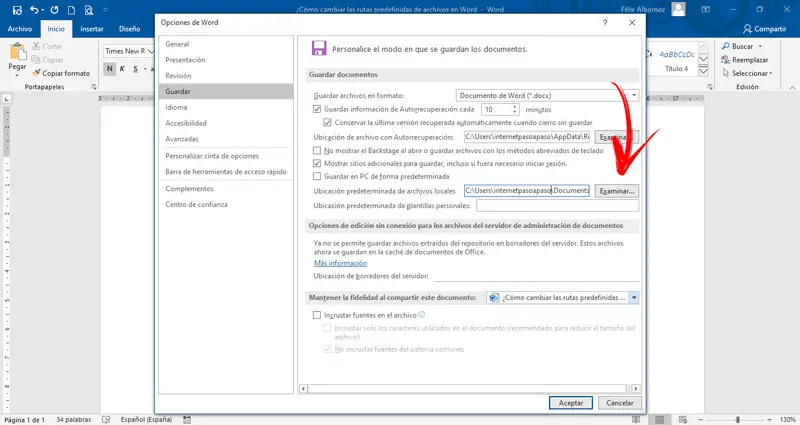Open Insertar tab
800x425 pixels.
click(x=92, y=29)
